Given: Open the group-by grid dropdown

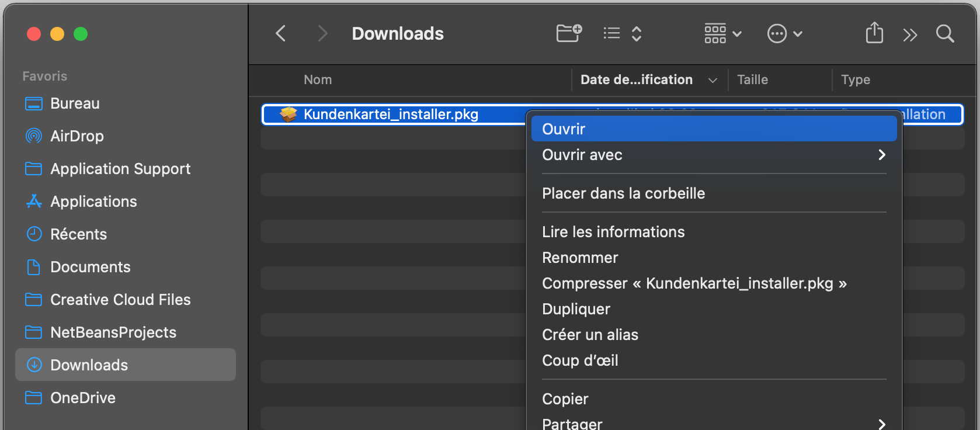Looking at the screenshot, I should point(723,33).
